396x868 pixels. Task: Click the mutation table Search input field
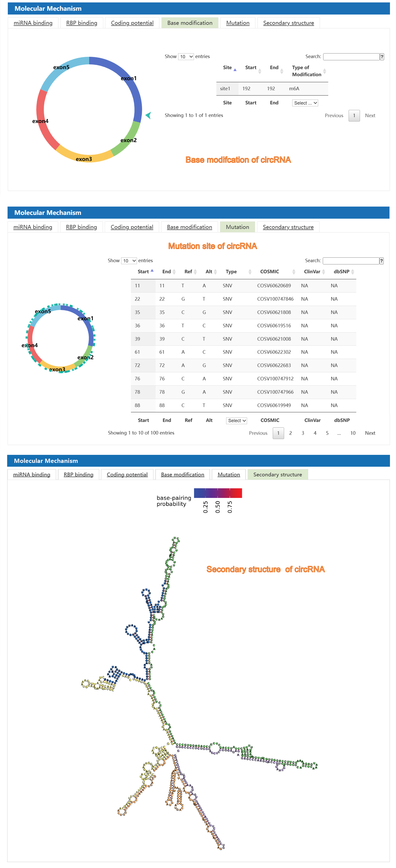(x=351, y=261)
